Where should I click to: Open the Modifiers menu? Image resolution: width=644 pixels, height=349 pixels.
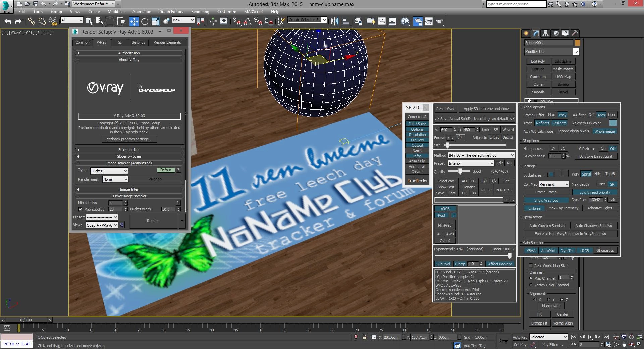[x=116, y=12]
